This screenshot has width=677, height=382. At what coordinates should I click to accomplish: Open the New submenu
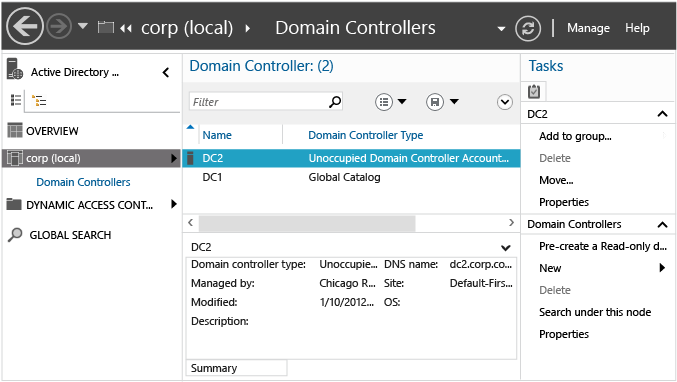pyautogui.click(x=602, y=268)
